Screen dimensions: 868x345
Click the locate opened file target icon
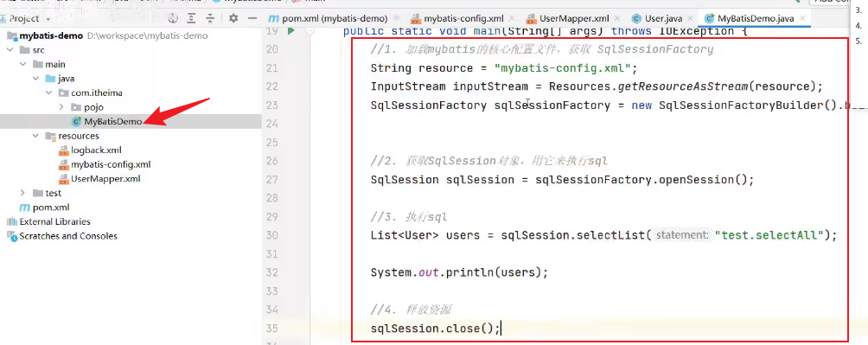[174, 18]
